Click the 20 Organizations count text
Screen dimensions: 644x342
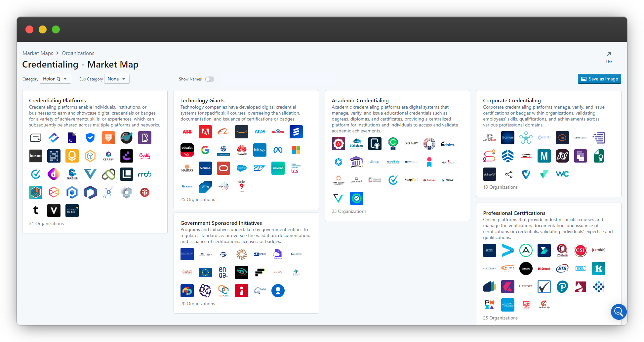[198, 304]
